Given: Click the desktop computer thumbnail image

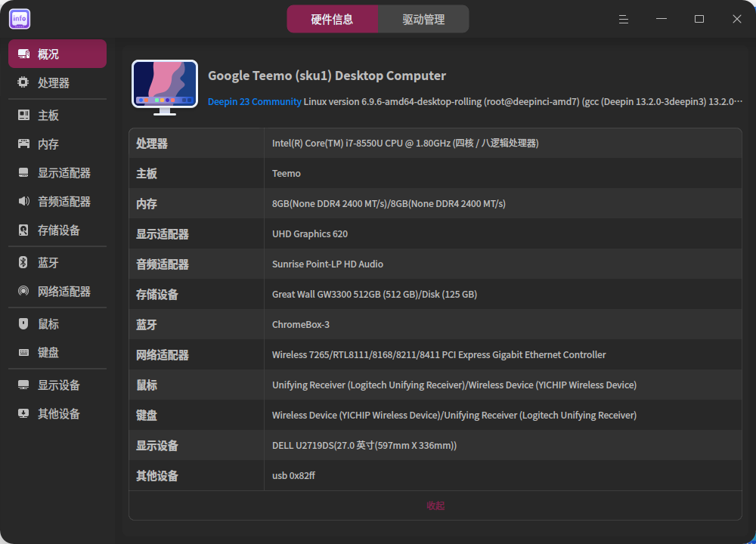Looking at the screenshot, I should (165, 88).
